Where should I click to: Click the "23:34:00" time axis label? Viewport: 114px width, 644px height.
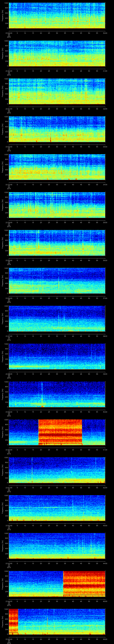(9, 223)
